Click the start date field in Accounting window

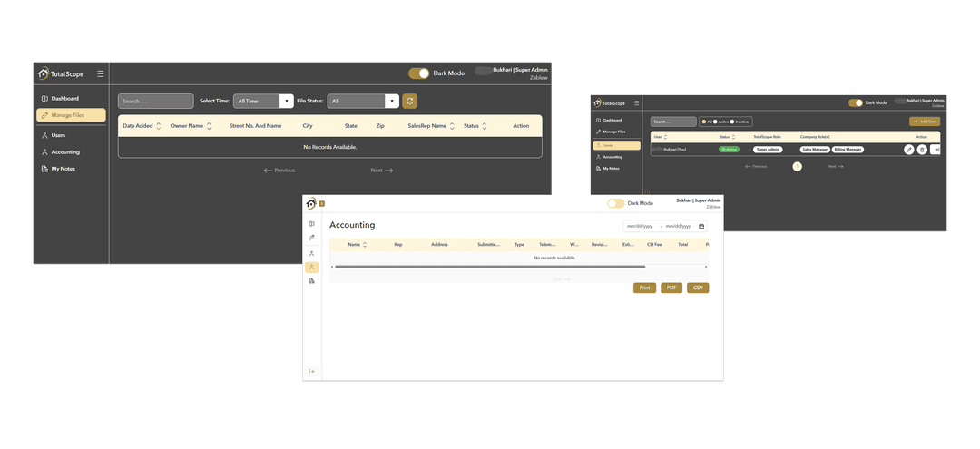point(640,226)
